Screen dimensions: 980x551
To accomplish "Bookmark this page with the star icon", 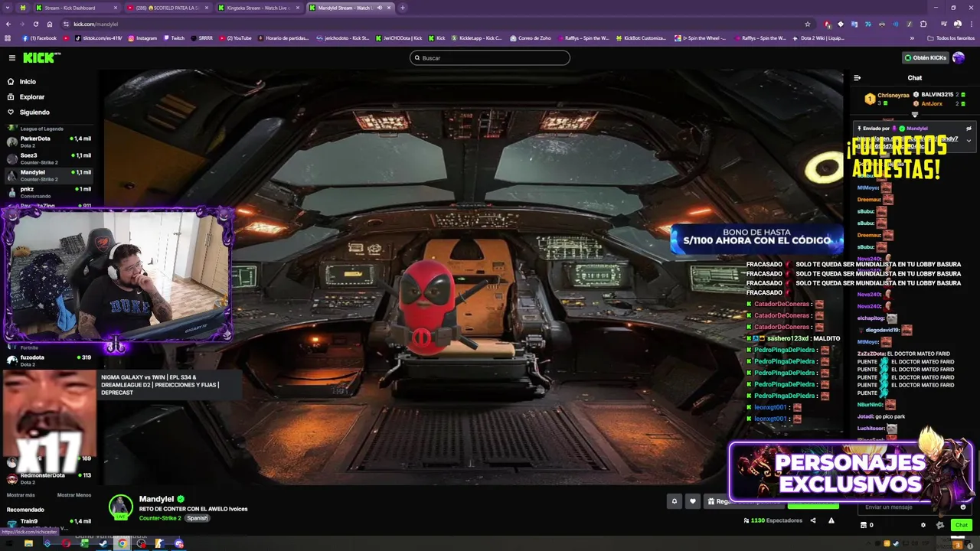I will coord(807,24).
